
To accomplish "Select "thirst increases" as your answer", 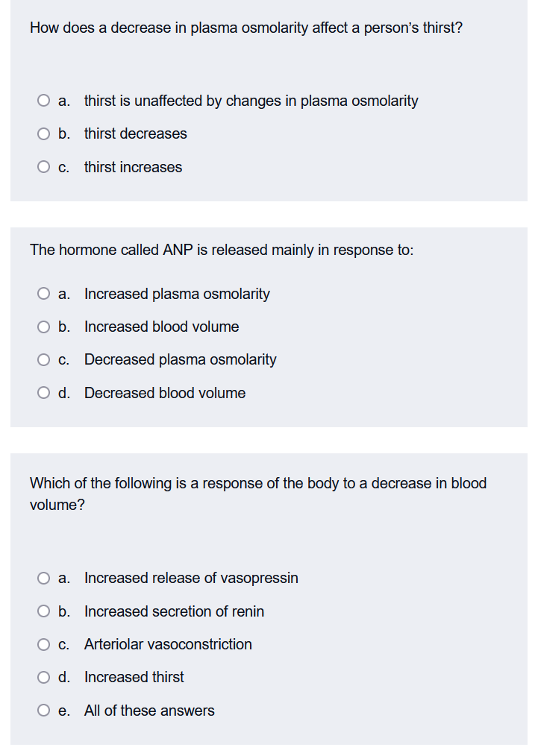I will 43,166.
